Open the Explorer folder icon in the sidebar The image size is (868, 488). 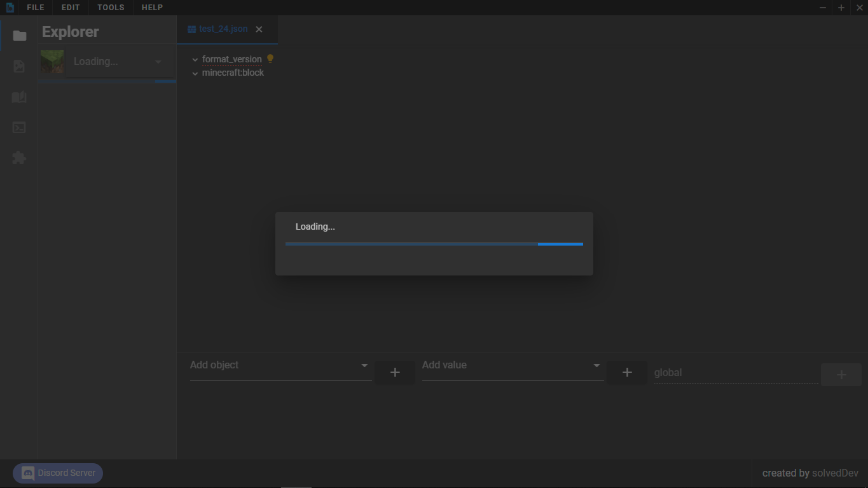pyautogui.click(x=19, y=36)
